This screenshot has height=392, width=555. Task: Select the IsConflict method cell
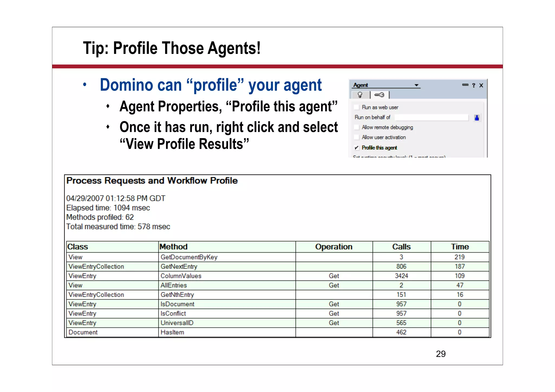point(227,313)
